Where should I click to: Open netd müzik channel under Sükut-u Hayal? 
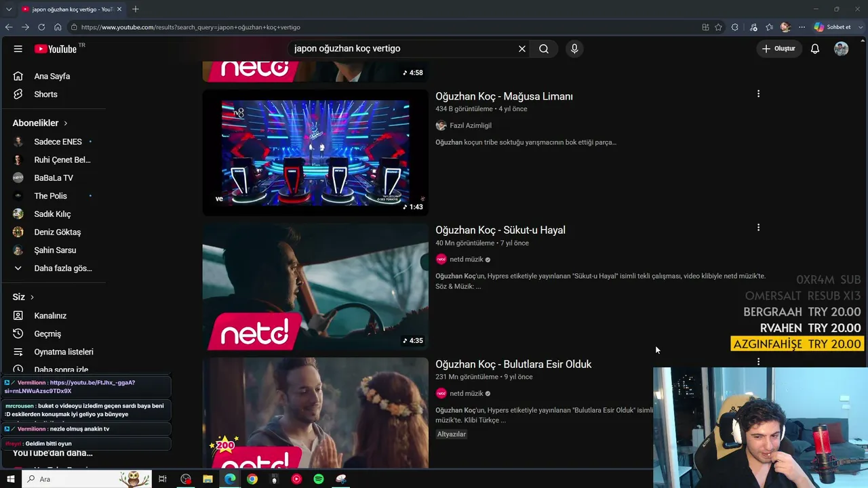coord(467,260)
